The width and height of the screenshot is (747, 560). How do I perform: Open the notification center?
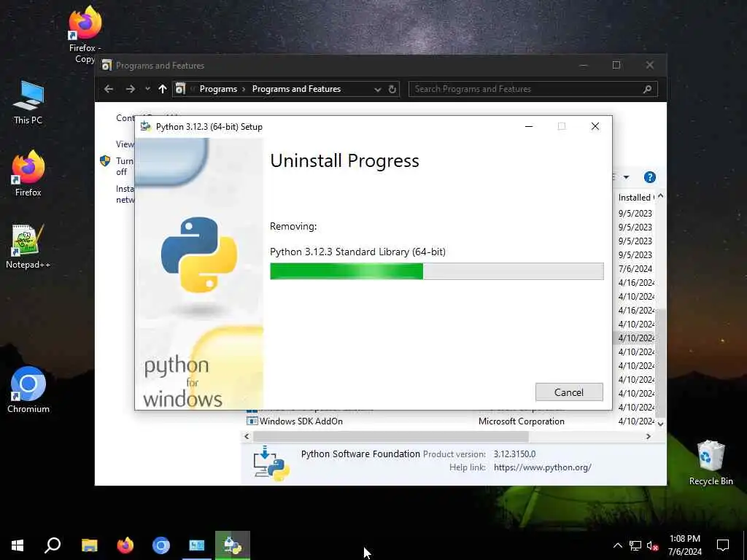pos(723,545)
